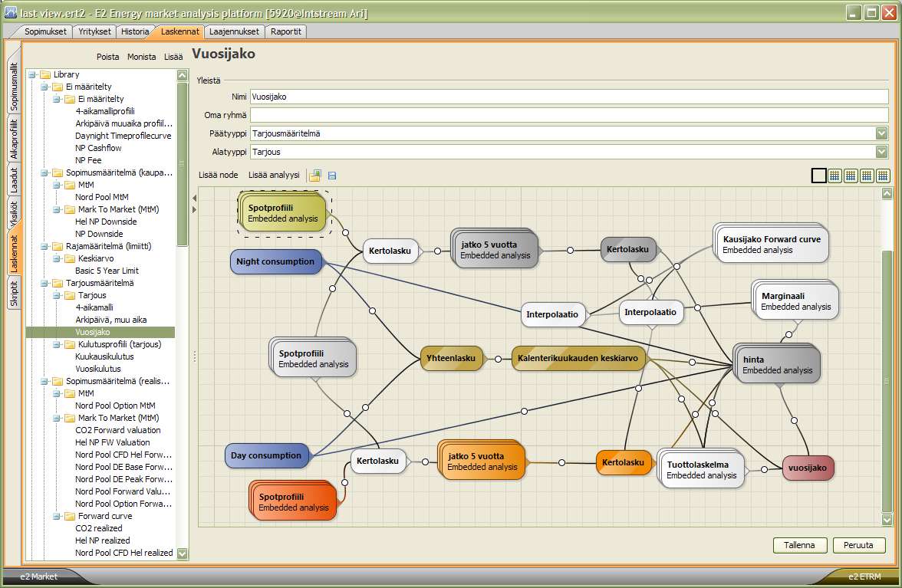The image size is (902, 588).
Task: Save changes with the Tallenna button
Action: pos(799,545)
